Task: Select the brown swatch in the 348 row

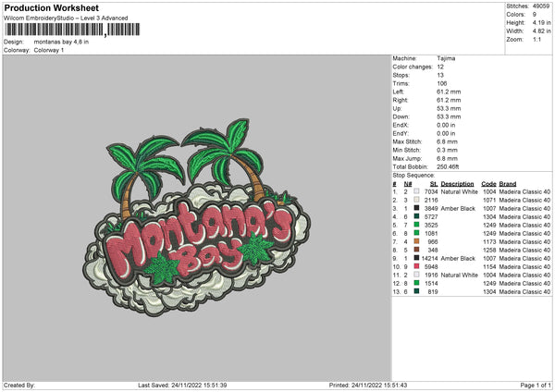Action: click(x=416, y=250)
